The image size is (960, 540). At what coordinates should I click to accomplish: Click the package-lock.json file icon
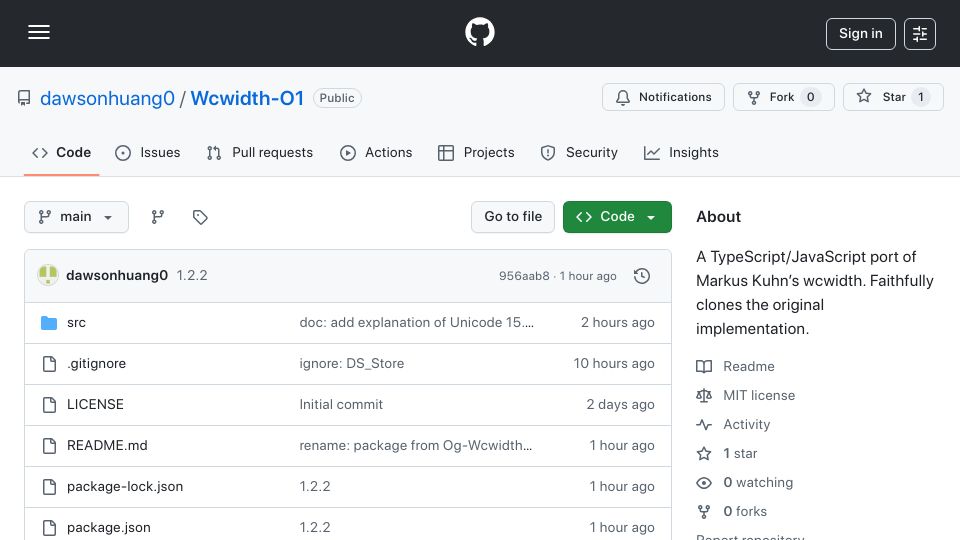click(50, 487)
